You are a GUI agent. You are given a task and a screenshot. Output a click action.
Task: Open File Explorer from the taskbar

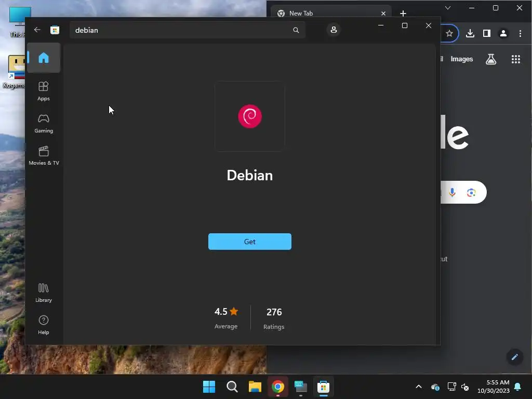(x=255, y=387)
